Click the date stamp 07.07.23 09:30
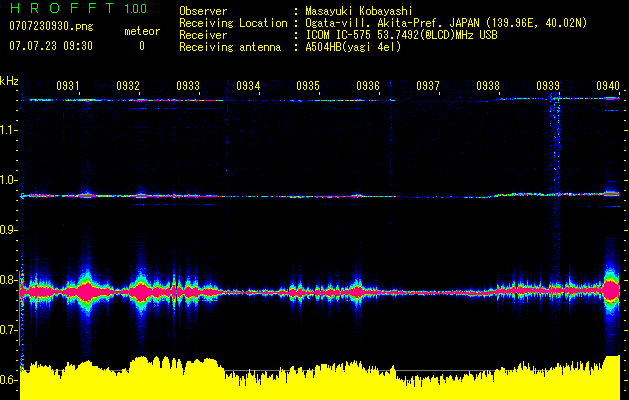The height and width of the screenshot is (400, 629). (x=51, y=46)
